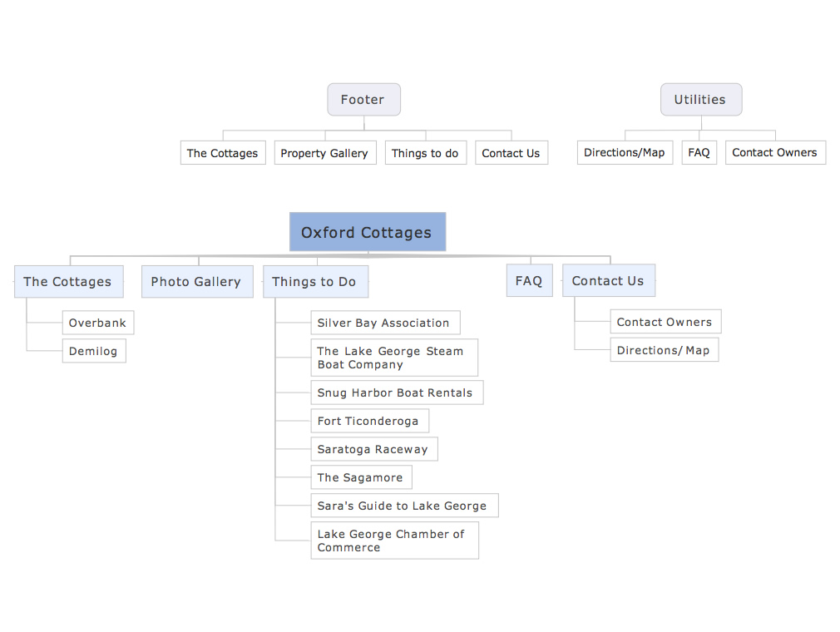Click the Things to Do branch node
The width and height of the screenshot is (840, 632).
315,282
